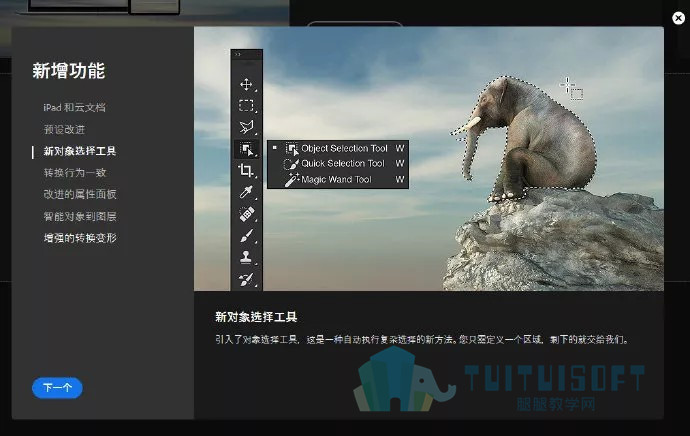
Task: Choose the Polygonal Lasso tool icon
Action: point(246,127)
